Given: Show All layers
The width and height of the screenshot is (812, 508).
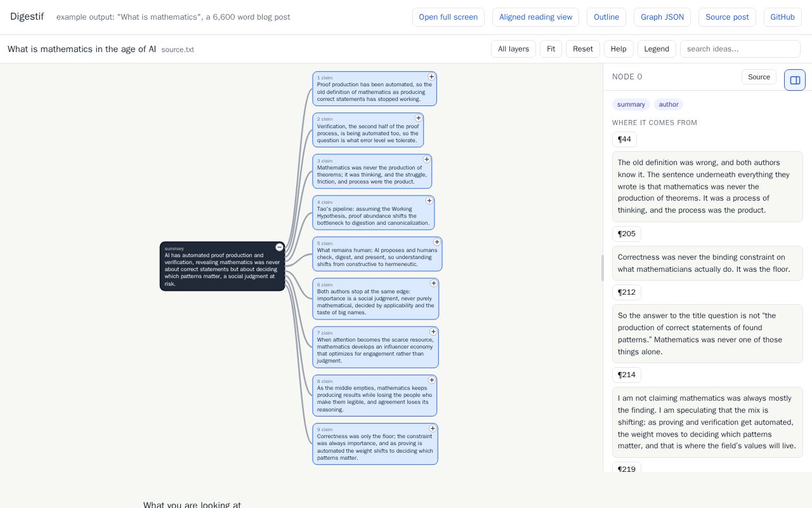Looking at the screenshot, I should [x=513, y=49].
